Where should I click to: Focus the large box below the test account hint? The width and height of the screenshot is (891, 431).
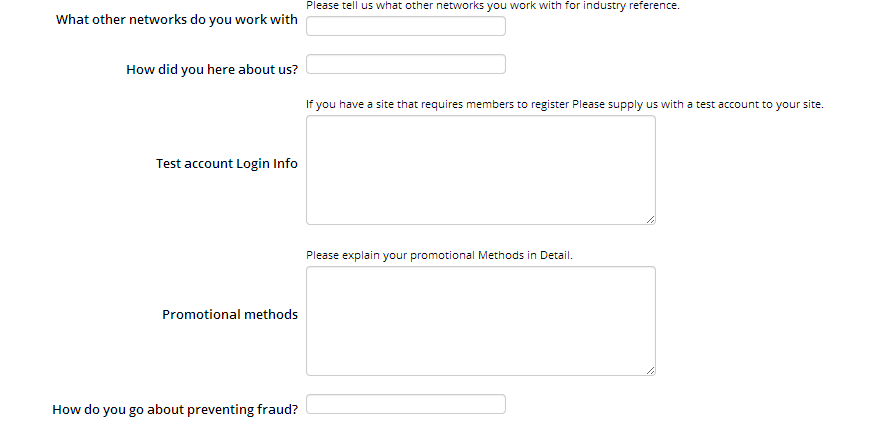(x=480, y=169)
